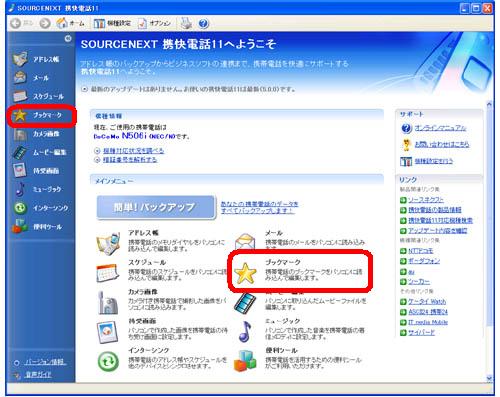Image resolution: width=500 pixels, height=397 pixels.
Task: Open the アップデート内容を確認 link
Action: [x=438, y=230]
